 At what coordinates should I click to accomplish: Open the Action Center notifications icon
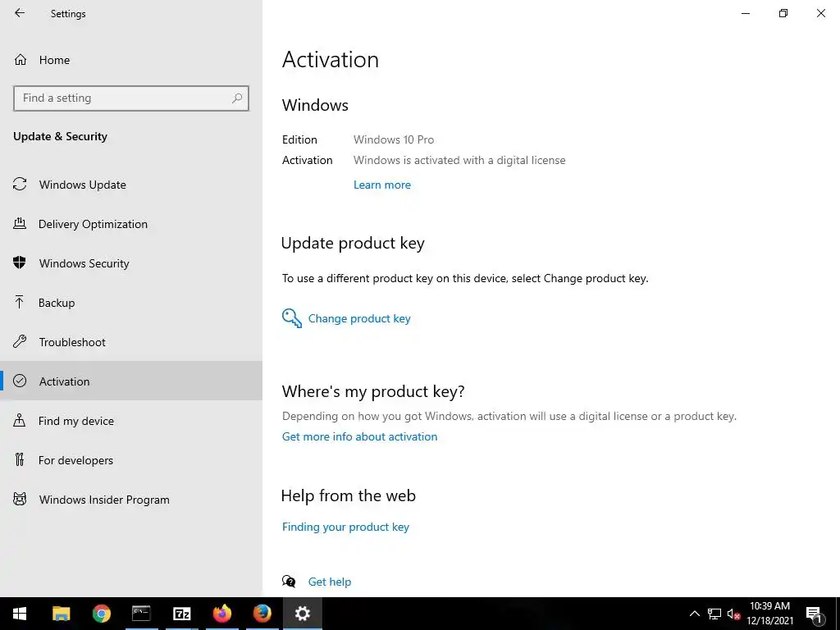[815, 614]
